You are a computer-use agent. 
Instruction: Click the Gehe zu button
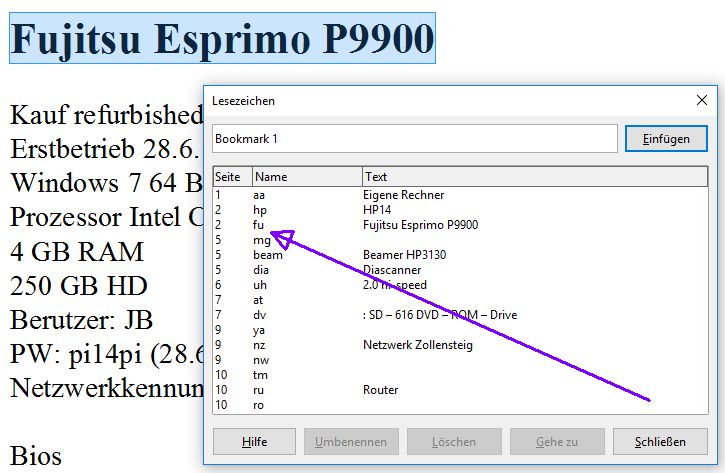coord(557,442)
